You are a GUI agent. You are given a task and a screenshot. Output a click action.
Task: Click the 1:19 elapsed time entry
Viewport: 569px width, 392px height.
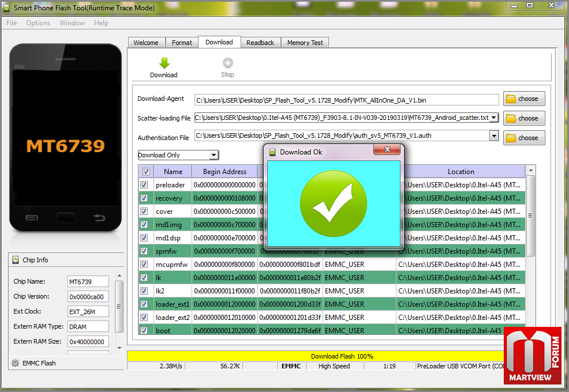point(390,366)
